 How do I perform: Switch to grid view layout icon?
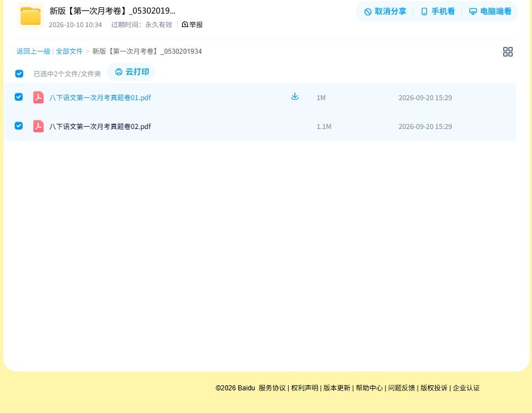click(508, 52)
